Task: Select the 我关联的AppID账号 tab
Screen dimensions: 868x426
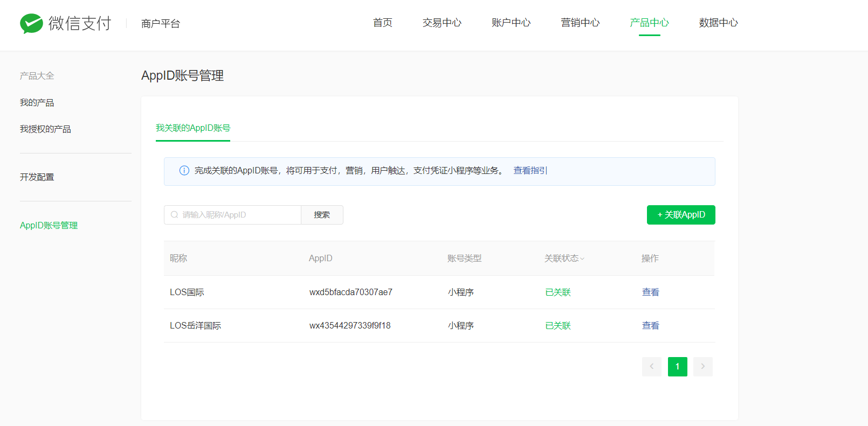Action: 193,128
